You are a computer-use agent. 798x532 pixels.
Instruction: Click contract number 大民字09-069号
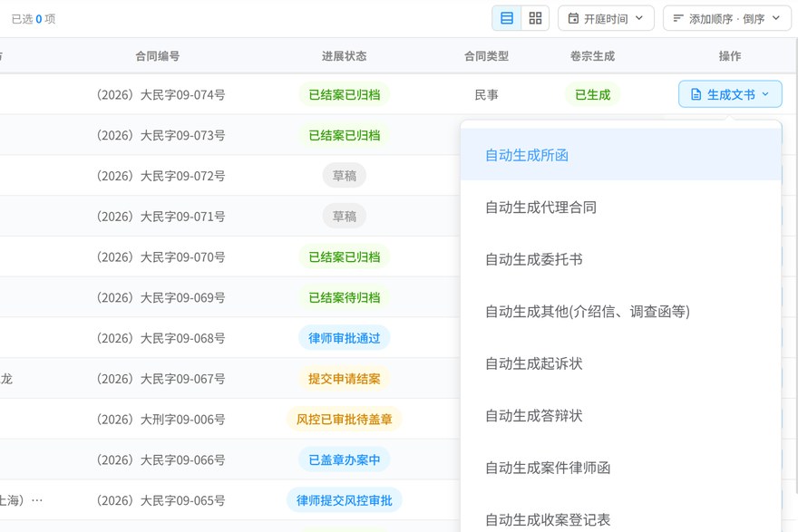click(161, 297)
